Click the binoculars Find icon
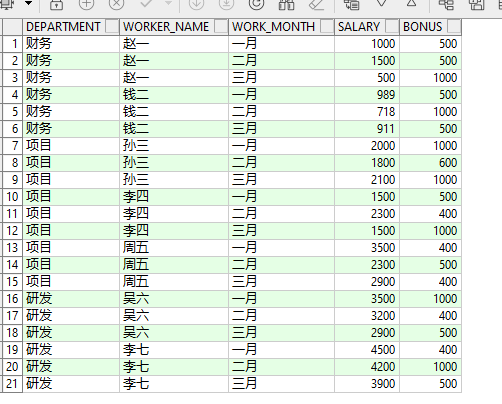 click(x=286, y=5)
